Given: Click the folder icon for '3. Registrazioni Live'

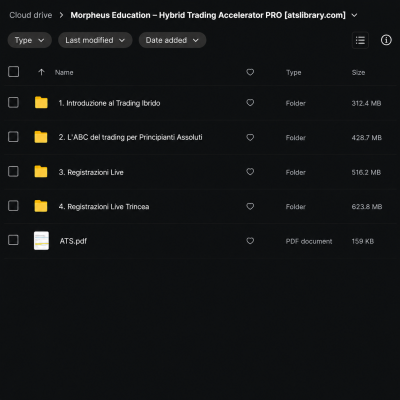Looking at the screenshot, I should [41, 172].
